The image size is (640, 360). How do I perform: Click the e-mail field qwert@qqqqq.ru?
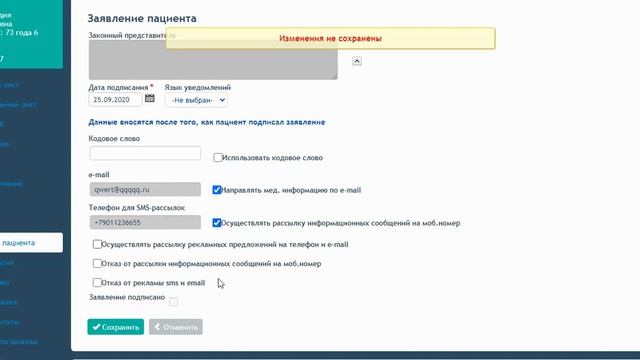tap(145, 189)
